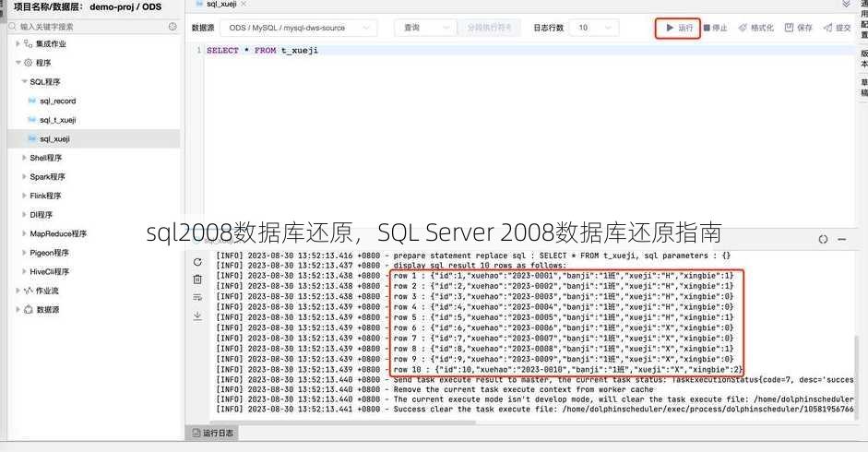This screenshot has width=868, height=452.
Task: Click the log row 1 JSON text
Action: tap(564, 276)
